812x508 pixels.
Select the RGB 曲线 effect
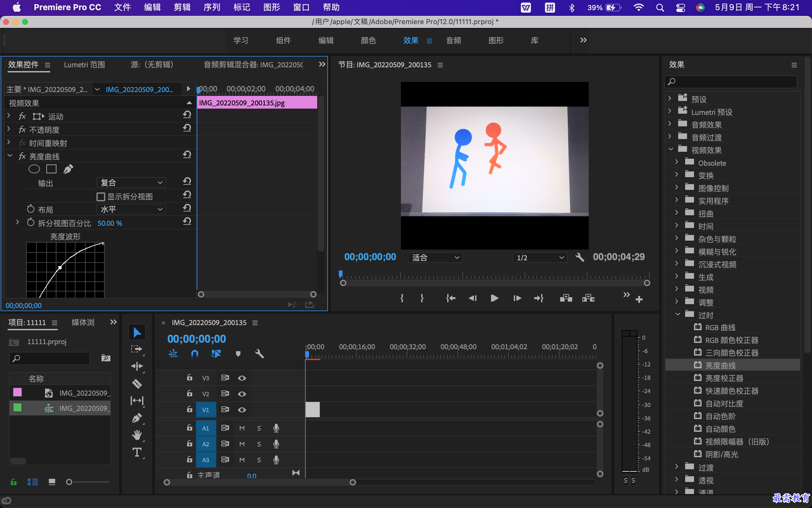(x=720, y=327)
